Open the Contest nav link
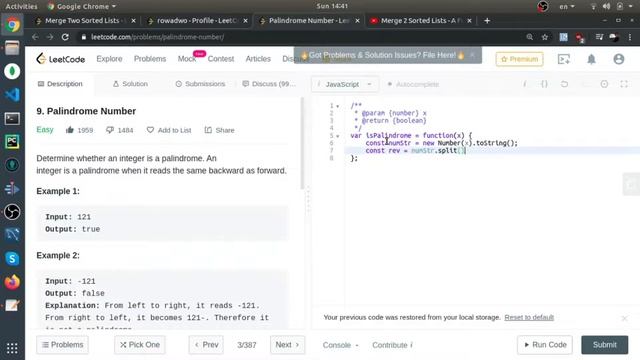Image resolution: width=640 pixels, height=360 pixels. click(221, 59)
